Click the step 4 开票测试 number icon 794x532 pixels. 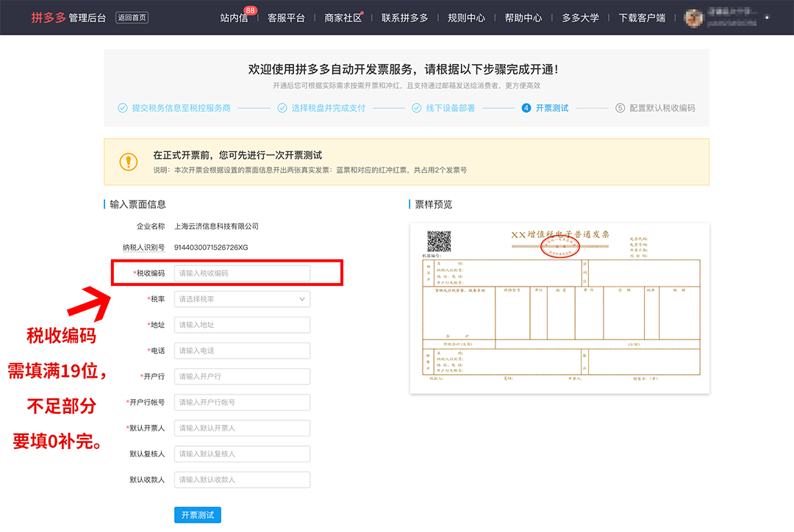point(526,108)
